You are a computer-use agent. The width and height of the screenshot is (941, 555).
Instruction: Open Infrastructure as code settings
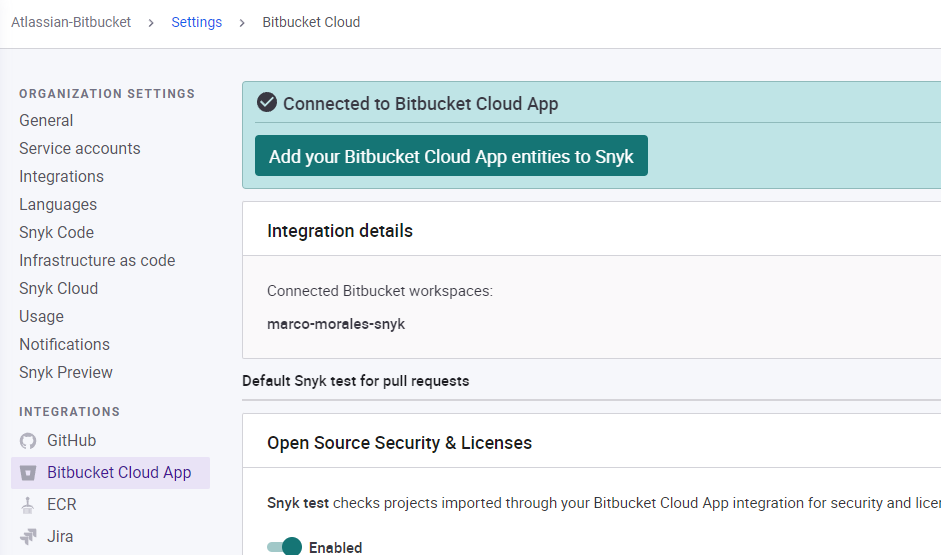tap(97, 260)
